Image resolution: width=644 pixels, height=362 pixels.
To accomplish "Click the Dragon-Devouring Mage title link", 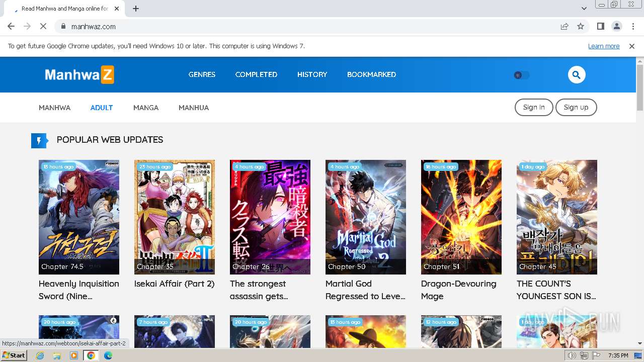I will coord(459,290).
